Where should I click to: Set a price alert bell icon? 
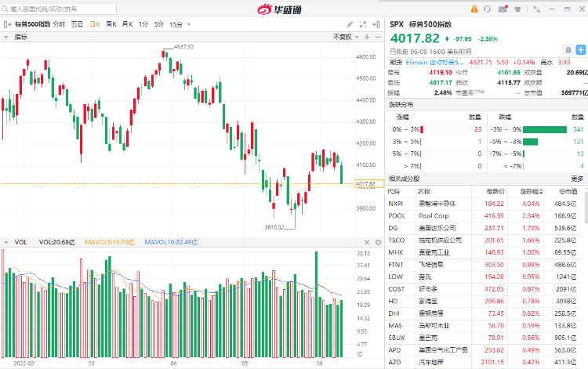[568, 50]
